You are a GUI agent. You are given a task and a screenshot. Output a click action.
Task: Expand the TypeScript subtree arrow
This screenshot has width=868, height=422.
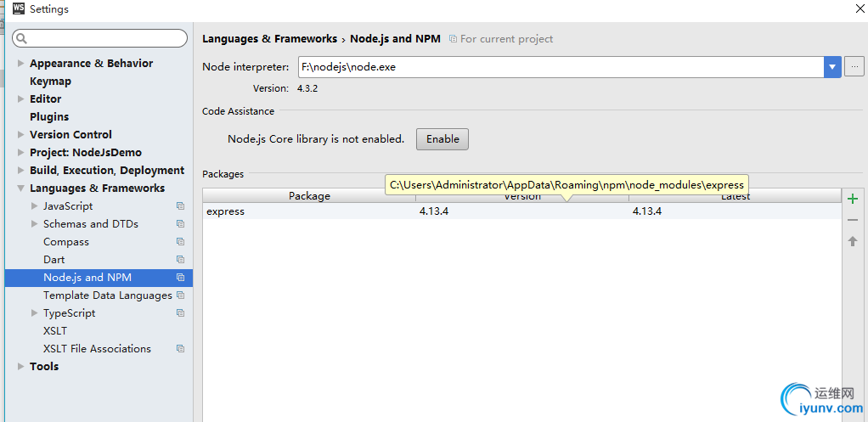pyautogui.click(x=35, y=313)
